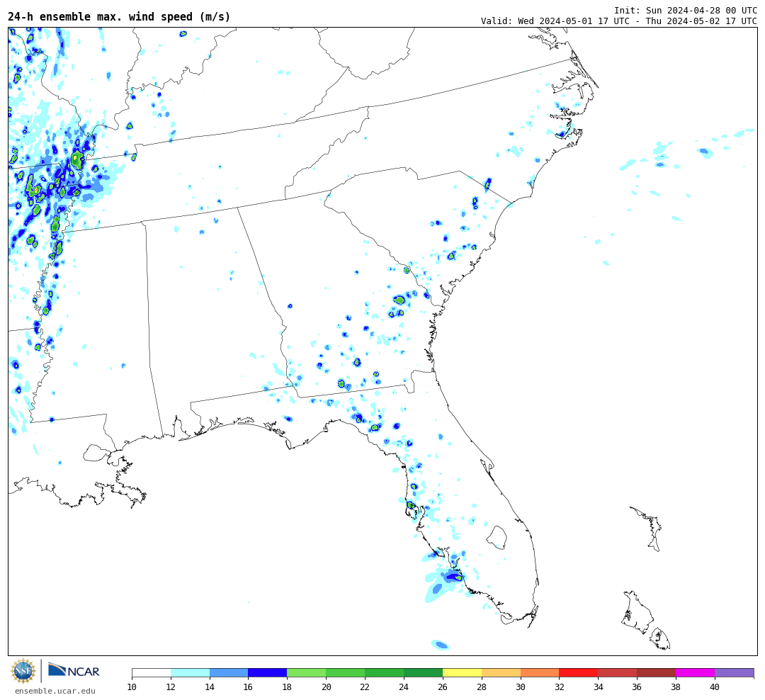765x700 pixels.
Task: Open the ensemble.ucar.edu link text
Action: pyautogui.click(x=55, y=691)
